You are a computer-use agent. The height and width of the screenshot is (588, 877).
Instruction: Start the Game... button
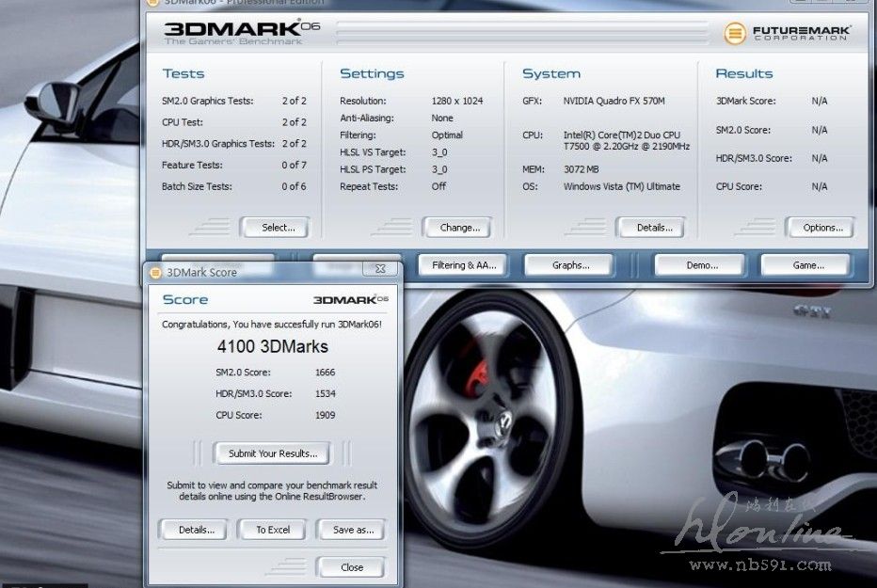click(807, 265)
